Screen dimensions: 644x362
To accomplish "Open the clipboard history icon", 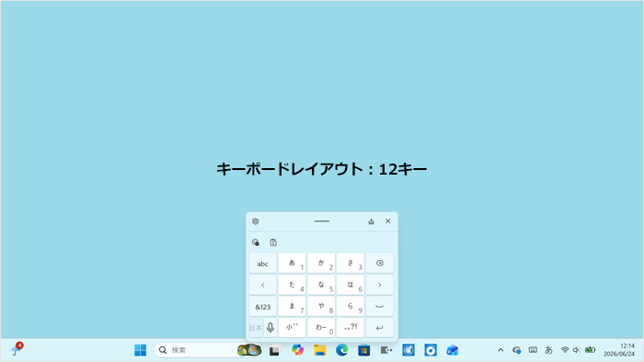I will (x=273, y=243).
